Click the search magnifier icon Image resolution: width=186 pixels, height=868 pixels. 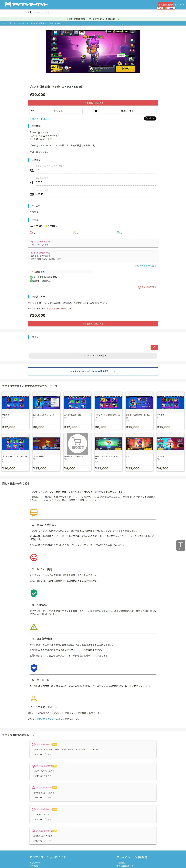tap(30, 12)
